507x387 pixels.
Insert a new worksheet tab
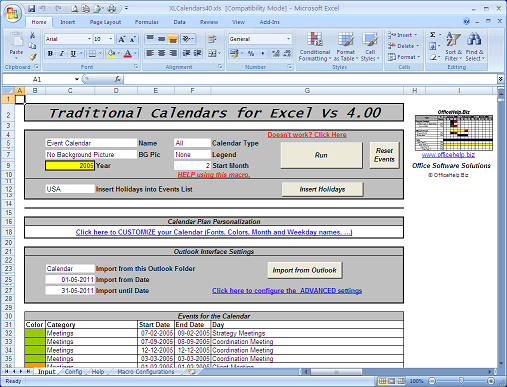click(x=191, y=371)
